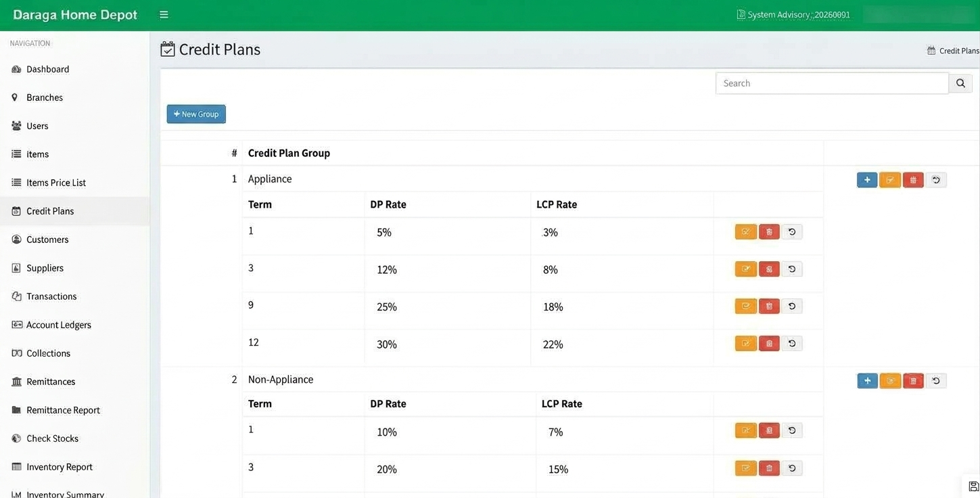Click the Daraga Home Depot logo

75,15
